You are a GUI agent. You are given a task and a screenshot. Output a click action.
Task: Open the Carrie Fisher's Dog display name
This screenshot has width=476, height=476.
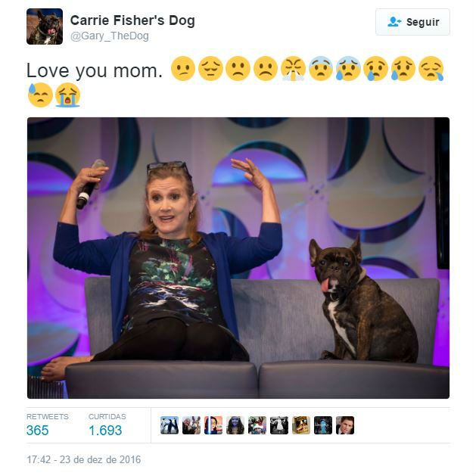click(132, 20)
